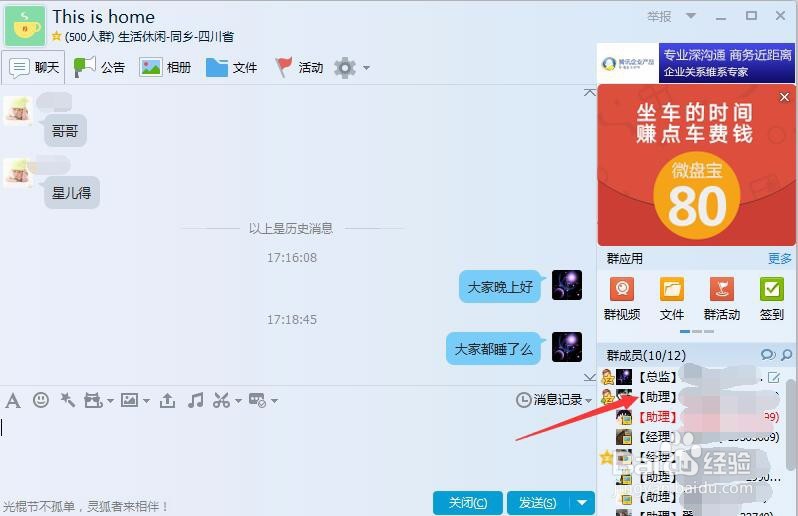Image resolution: width=798 pixels, height=516 pixels.
Task: Click the 关闭(C) button
Action: (x=468, y=503)
